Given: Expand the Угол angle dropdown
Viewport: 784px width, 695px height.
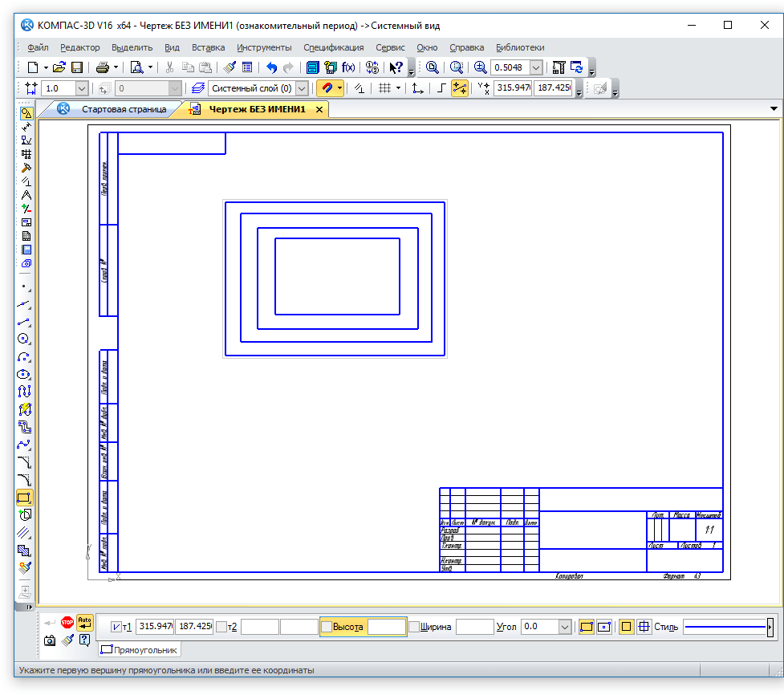Looking at the screenshot, I should point(564,627).
